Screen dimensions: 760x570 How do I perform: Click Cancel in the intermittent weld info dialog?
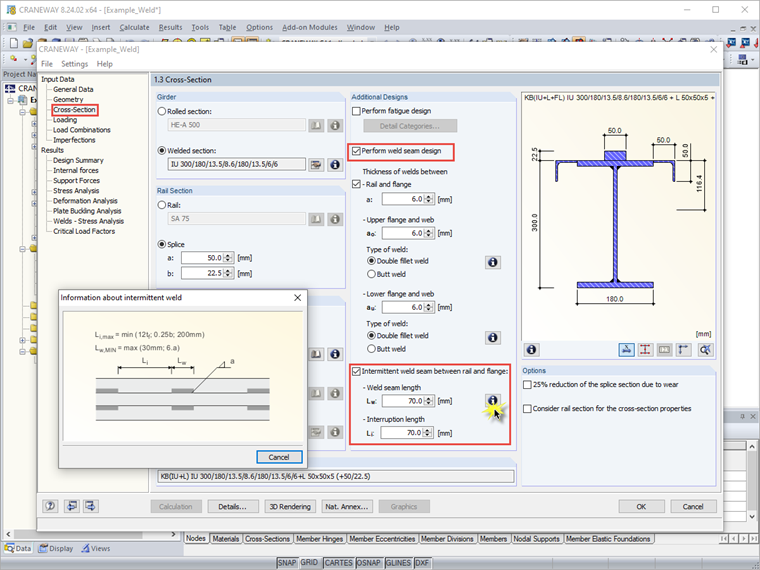tap(279, 457)
